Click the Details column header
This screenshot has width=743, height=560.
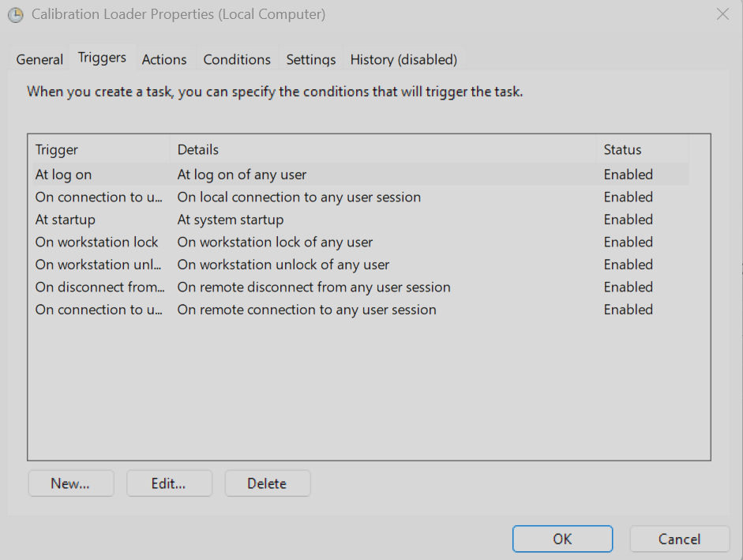(x=383, y=149)
